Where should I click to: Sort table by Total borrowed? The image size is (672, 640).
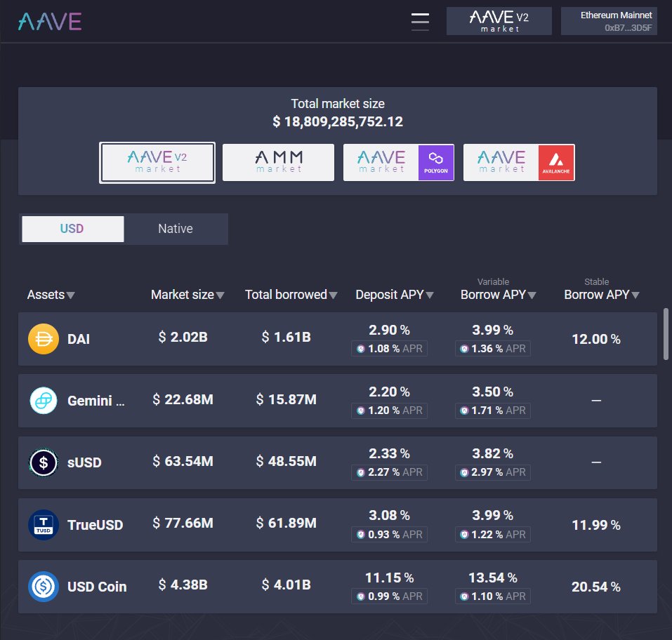tap(291, 295)
